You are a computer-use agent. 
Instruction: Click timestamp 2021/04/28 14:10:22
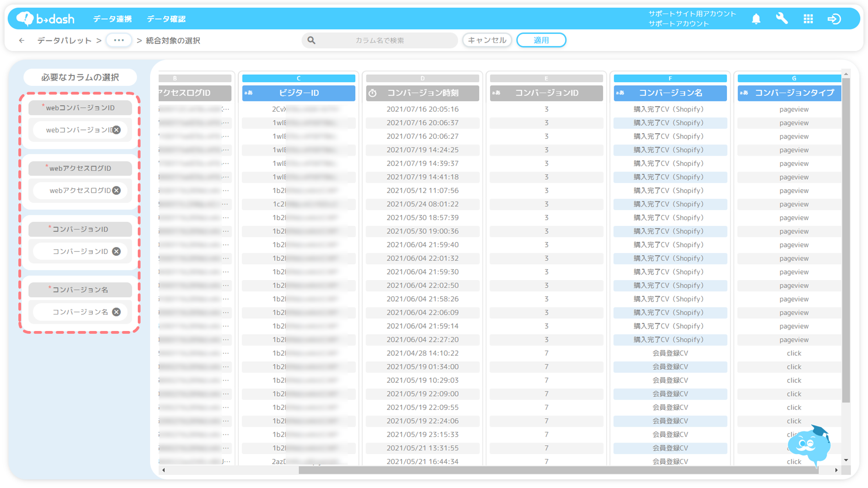pyautogui.click(x=423, y=353)
